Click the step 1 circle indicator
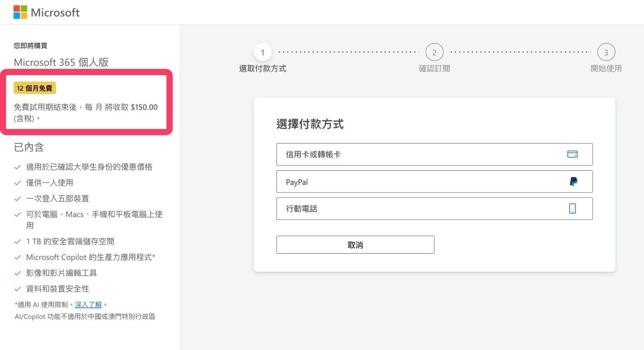The height and width of the screenshot is (350, 644). coord(262,52)
